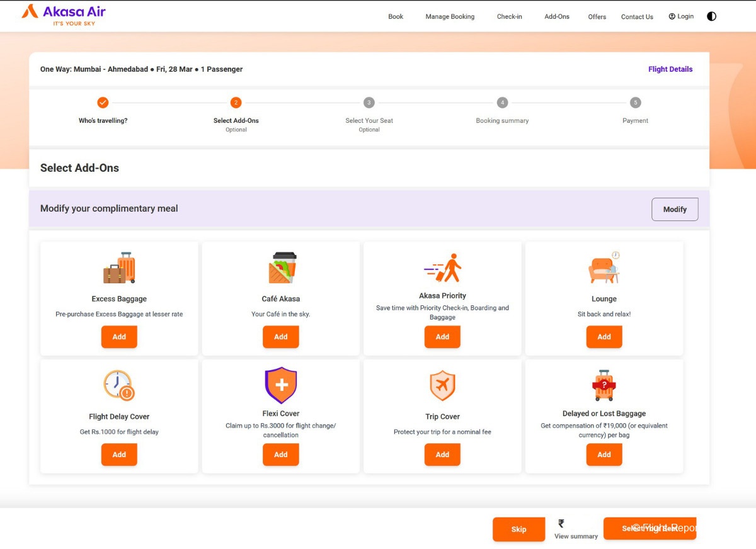Image resolution: width=756 pixels, height=549 pixels.
Task: Click the Flexi Cover title text
Action: [x=281, y=414]
